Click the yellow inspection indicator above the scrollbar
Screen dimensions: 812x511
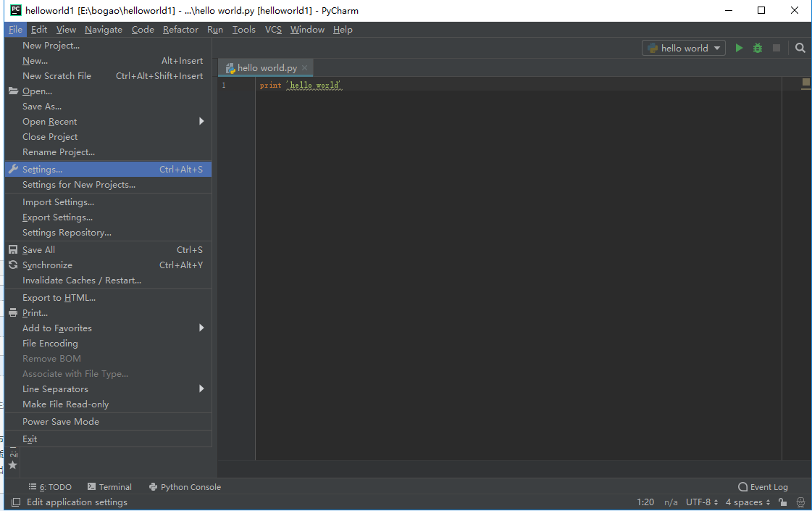click(805, 82)
